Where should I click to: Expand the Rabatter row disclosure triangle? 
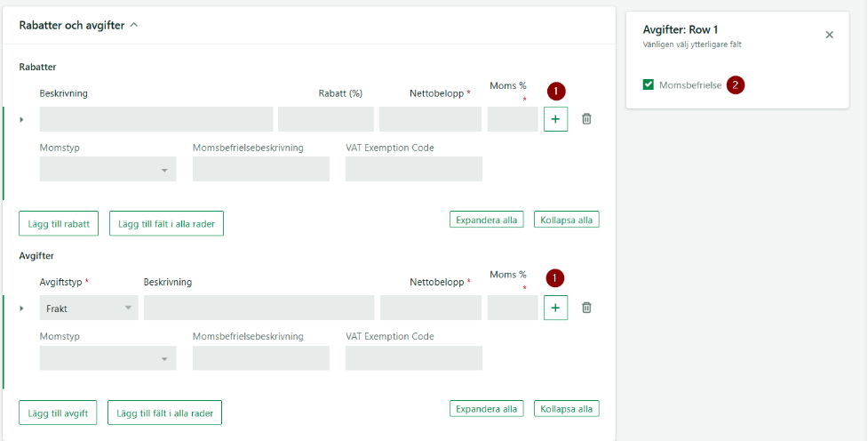click(x=21, y=119)
